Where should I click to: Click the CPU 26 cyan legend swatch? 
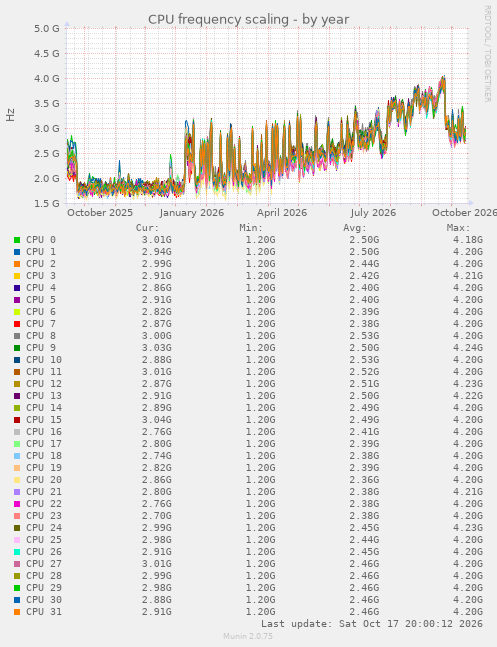(17, 552)
